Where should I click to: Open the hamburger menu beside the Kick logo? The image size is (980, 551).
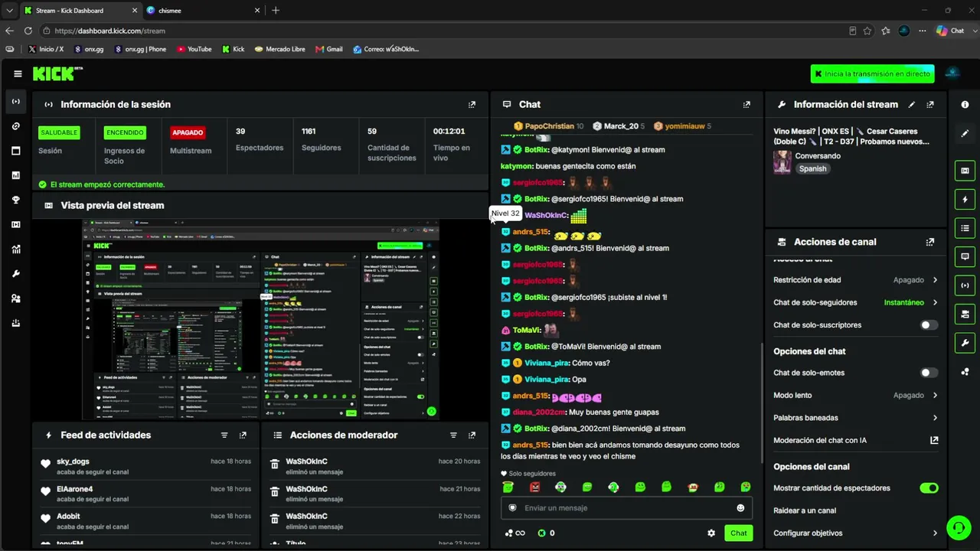coord(18,74)
